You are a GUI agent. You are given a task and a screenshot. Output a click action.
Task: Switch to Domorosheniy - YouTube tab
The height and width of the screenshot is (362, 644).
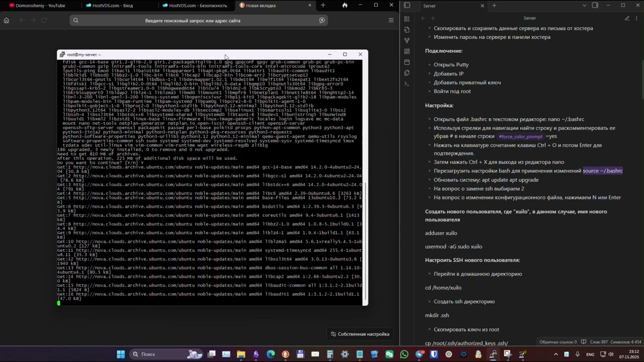39,6
